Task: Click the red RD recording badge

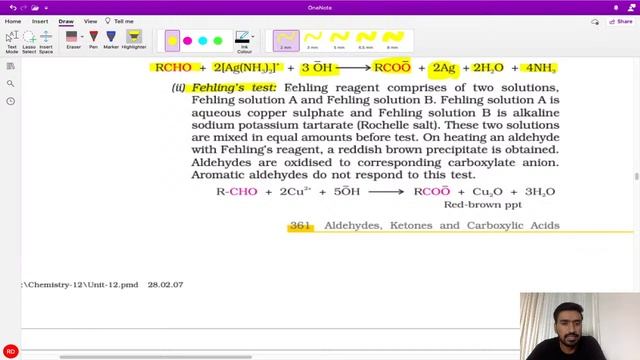Action: pos(11,351)
